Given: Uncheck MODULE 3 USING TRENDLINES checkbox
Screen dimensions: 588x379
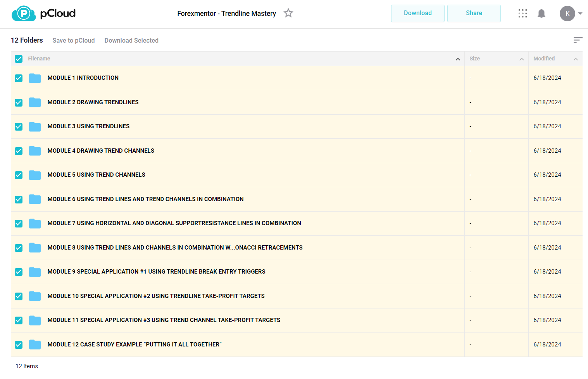Looking at the screenshot, I should pos(19,127).
